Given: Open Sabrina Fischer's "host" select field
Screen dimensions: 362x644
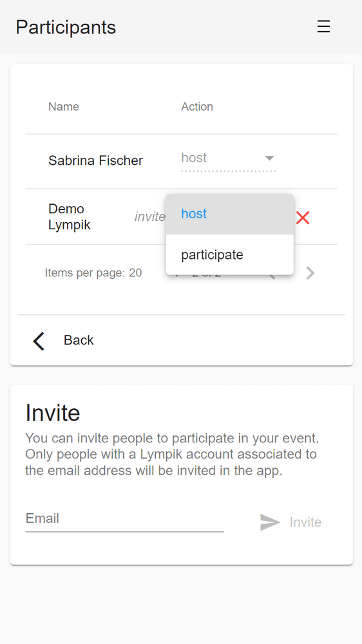Looking at the screenshot, I should point(229,160).
